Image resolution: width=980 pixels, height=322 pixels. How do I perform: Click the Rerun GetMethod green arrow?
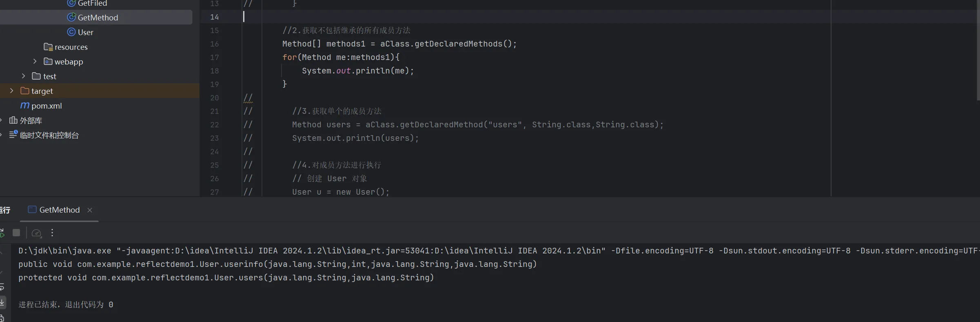point(2,233)
